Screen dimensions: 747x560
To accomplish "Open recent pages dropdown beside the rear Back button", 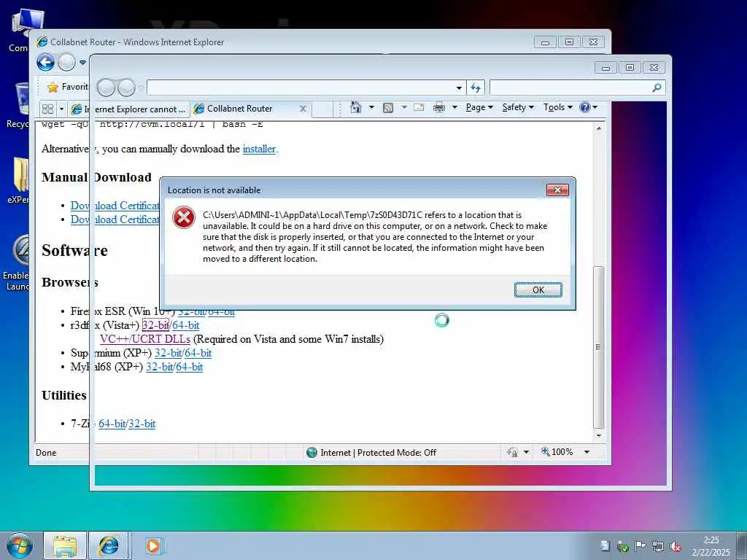I will (x=82, y=63).
